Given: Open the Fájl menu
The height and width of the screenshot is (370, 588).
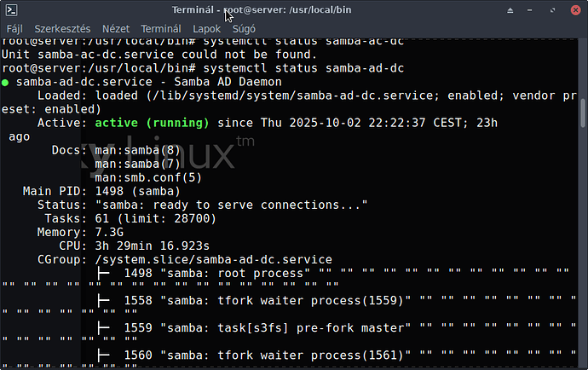Looking at the screenshot, I should [x=14, y=28].
